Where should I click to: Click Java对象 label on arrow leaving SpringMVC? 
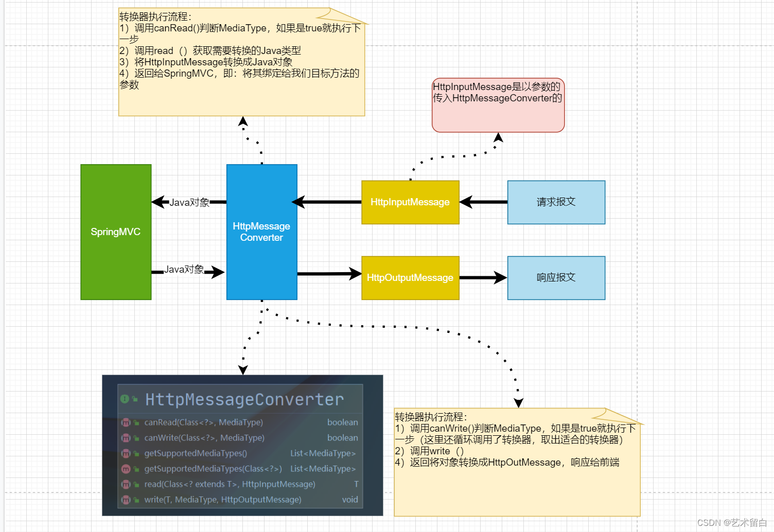[x=184, y=269]
